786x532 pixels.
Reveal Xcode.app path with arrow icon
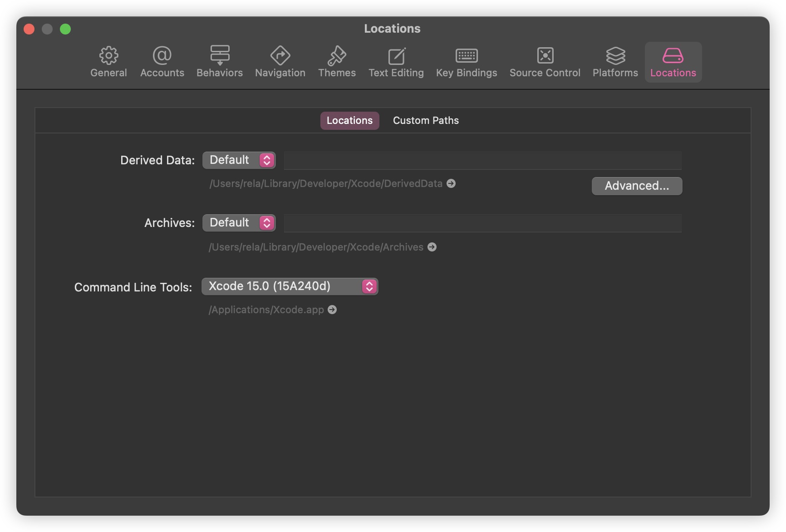pos(332,310)
